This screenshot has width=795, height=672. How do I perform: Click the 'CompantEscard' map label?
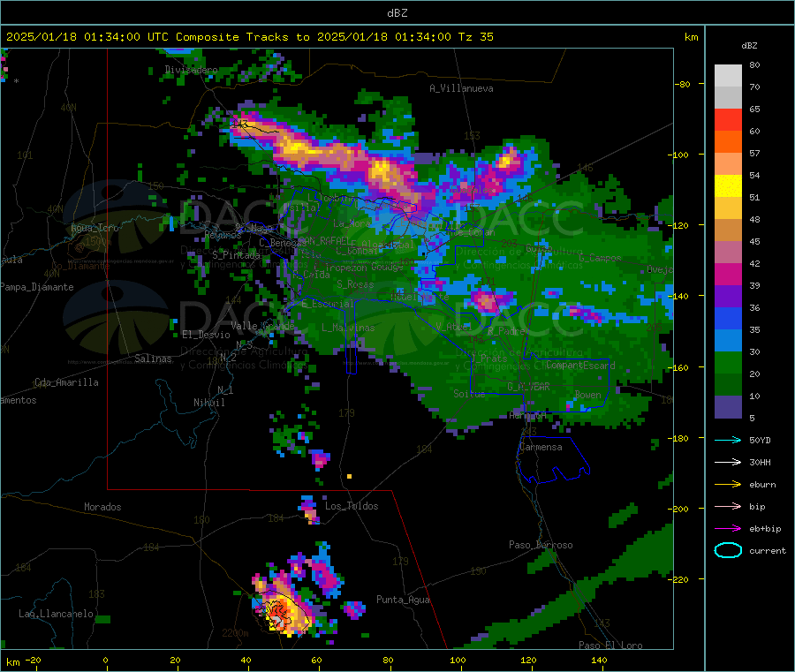(580, 365)
